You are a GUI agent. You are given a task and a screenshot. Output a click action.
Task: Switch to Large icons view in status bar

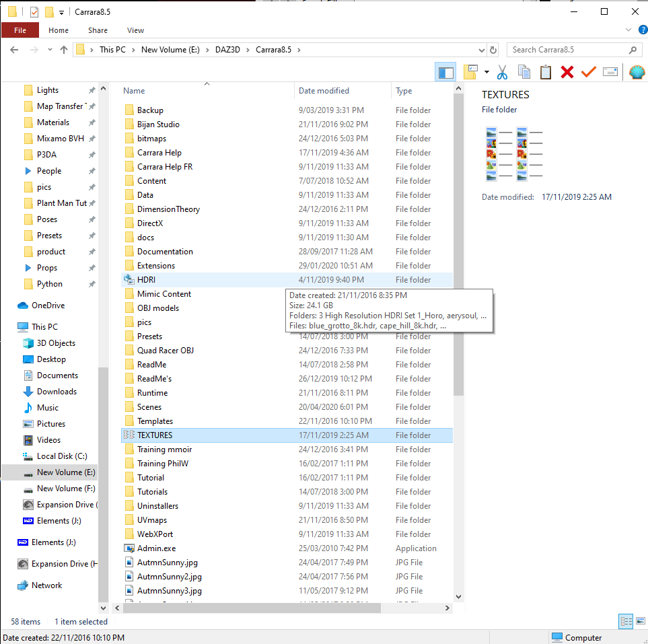click(640, 621)
